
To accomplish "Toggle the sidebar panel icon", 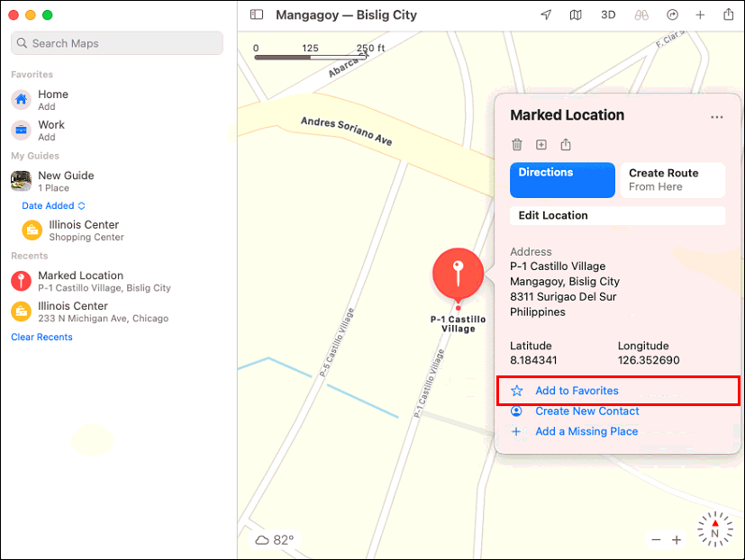I will (257, 14).
